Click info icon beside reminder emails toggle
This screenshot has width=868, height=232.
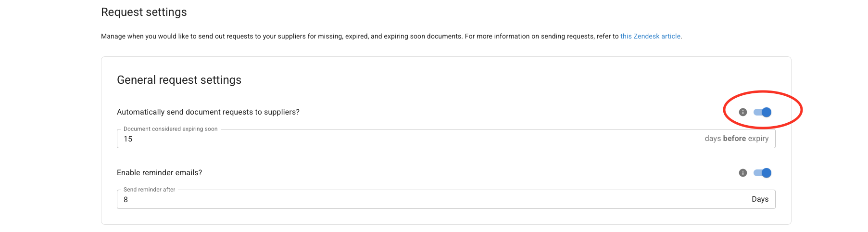click(743, 173)
